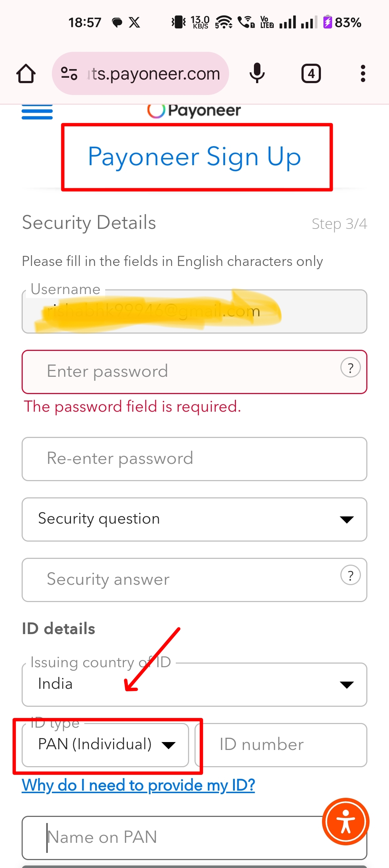Open the orange accessibility widget
The height and width of the screenshot is (868, 389).
pos(346,821)
